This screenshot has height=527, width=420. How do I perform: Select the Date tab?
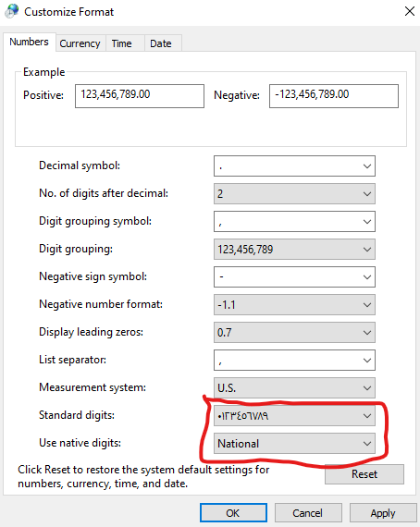coord(161,43)
